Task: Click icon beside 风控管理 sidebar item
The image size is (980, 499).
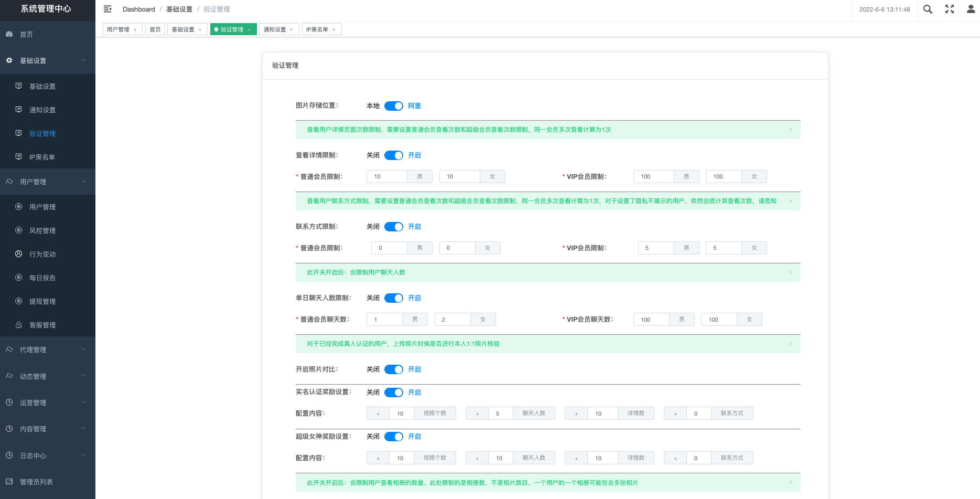Action: point(19,230)
